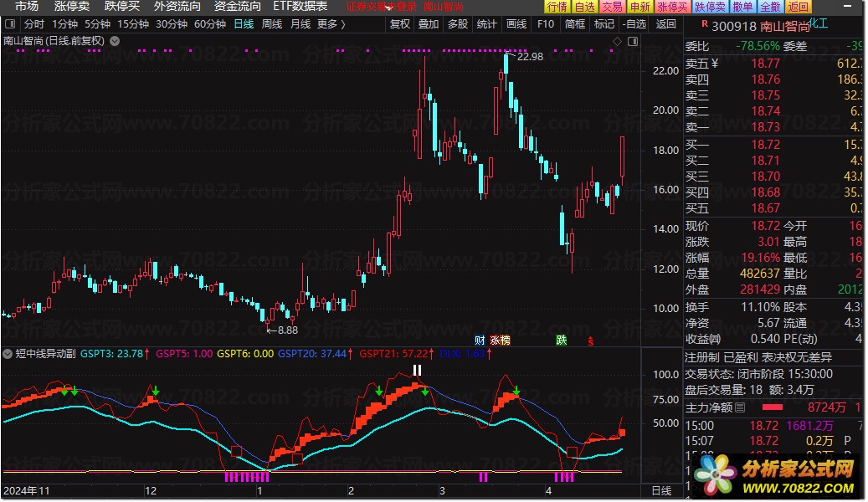Select the 日线 period tab
The width and height of the screenshot is (868, 502).
coord(244,24)
